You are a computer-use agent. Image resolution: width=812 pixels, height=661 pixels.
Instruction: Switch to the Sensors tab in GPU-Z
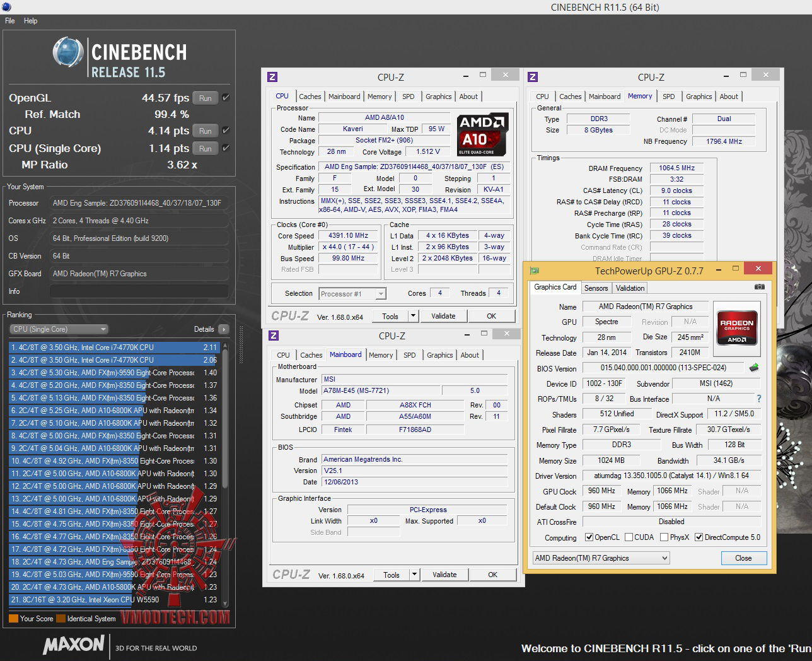pos(596,288)
